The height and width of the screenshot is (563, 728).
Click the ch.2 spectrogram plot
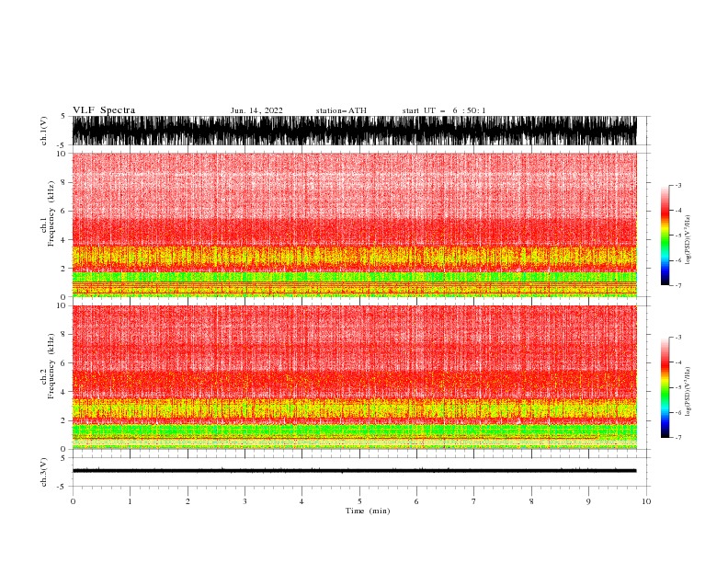coord(354,377)
